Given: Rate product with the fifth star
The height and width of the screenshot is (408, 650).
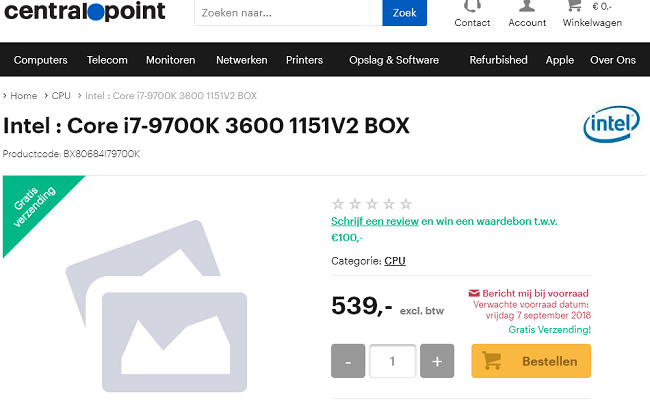Looking at the screenshot, I should [x=404, y=204].
